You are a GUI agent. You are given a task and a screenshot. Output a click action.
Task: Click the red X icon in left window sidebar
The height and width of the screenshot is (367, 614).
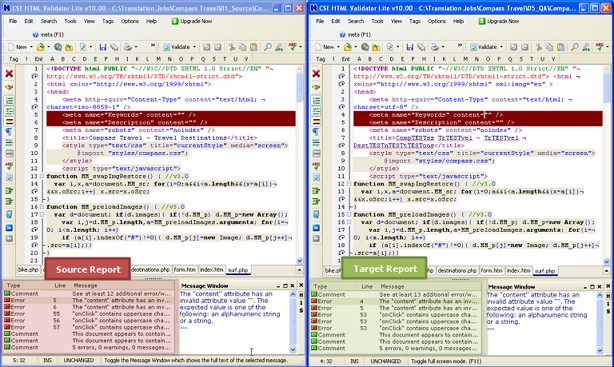(9, 74)
